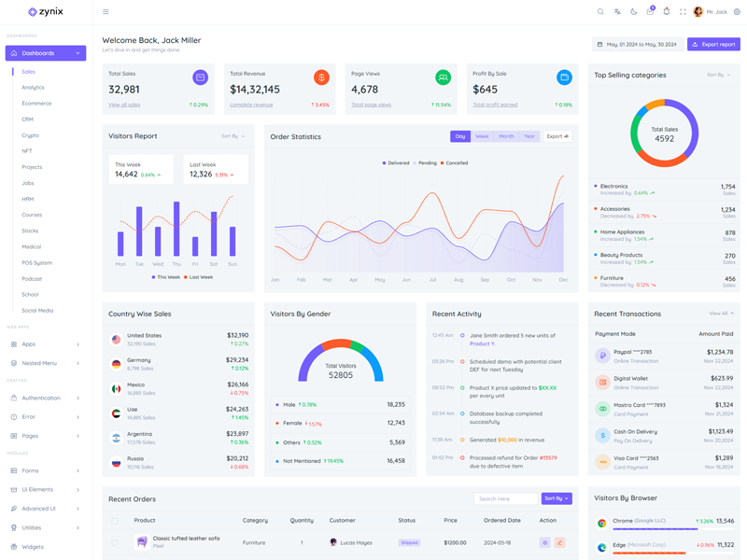Select Analytics in the sidebar menu

(33, 88)
